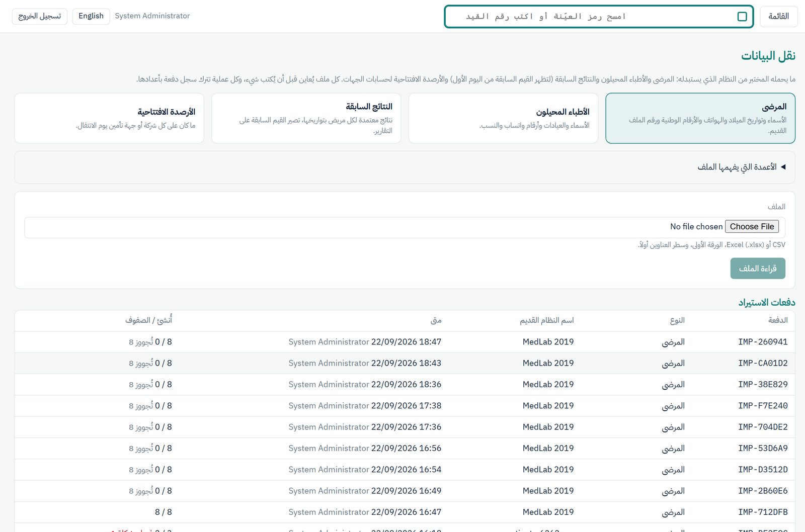This screenshot has height=532, width=805.
Task: Click the الدفعة column header
Action: 778,320
